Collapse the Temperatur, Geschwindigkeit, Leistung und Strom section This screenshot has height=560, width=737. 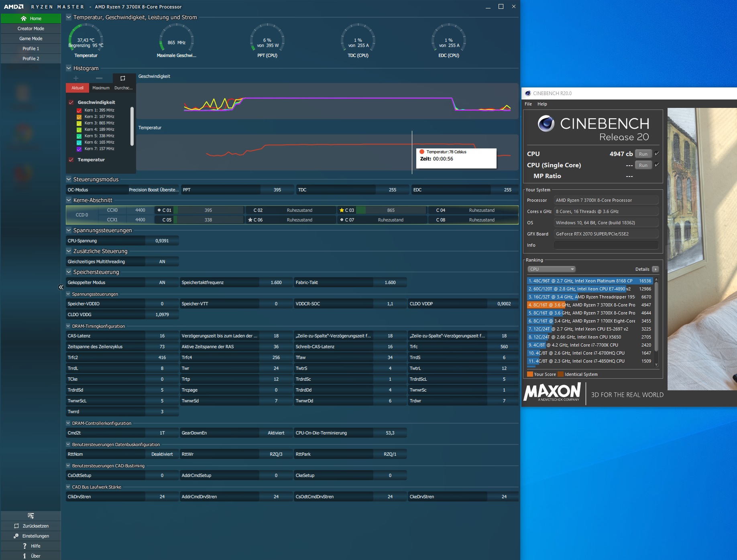tap(69, 17)
